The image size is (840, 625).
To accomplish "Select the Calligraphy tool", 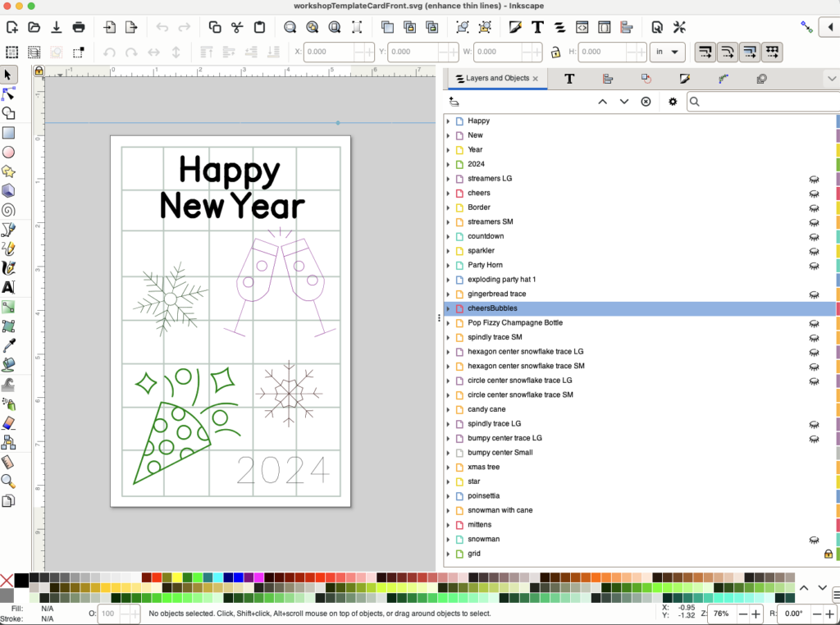I will [8, 267].
